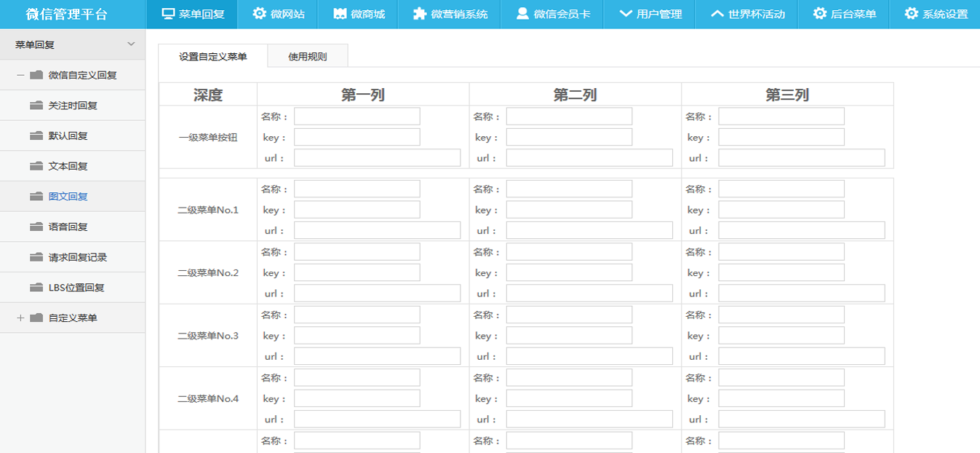The width and height of the screenshot is (980, 453).
Task: Open LBS位置回复 sidebar item
Action: (x=76, y=288)
